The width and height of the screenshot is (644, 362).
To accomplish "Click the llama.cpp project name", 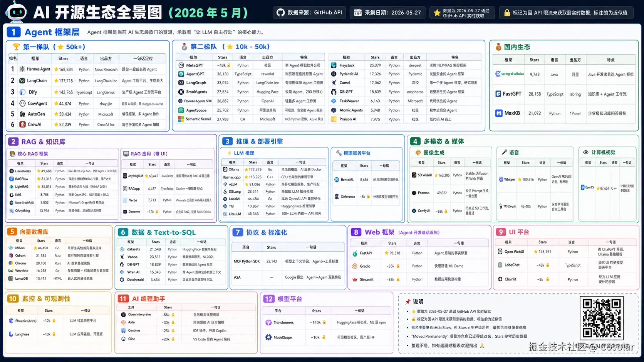I will (231, 177).
